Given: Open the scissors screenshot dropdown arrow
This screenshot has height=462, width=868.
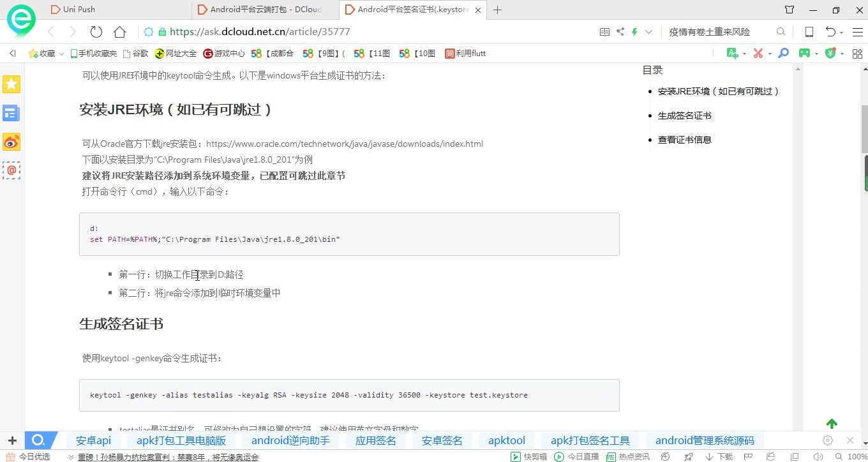Looking at the screenshot, I should click(770, 54).
